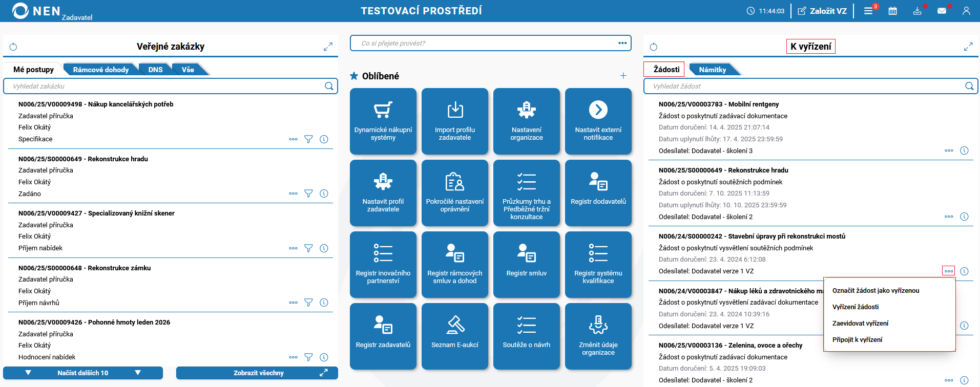The height and width of the screenshot is (387, 980).
Task: Filter the Specializovaný knižní skener row
Action: point(308,248)
